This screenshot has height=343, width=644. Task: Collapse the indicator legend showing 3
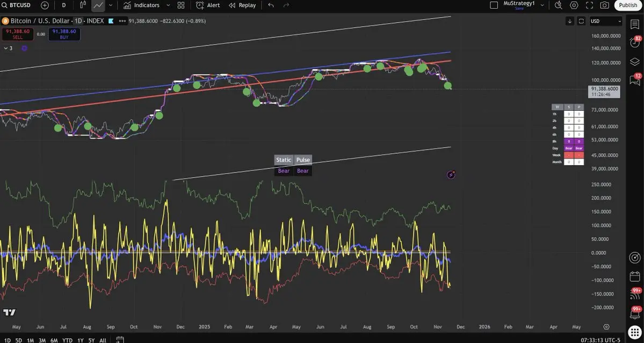pos(8,48)
